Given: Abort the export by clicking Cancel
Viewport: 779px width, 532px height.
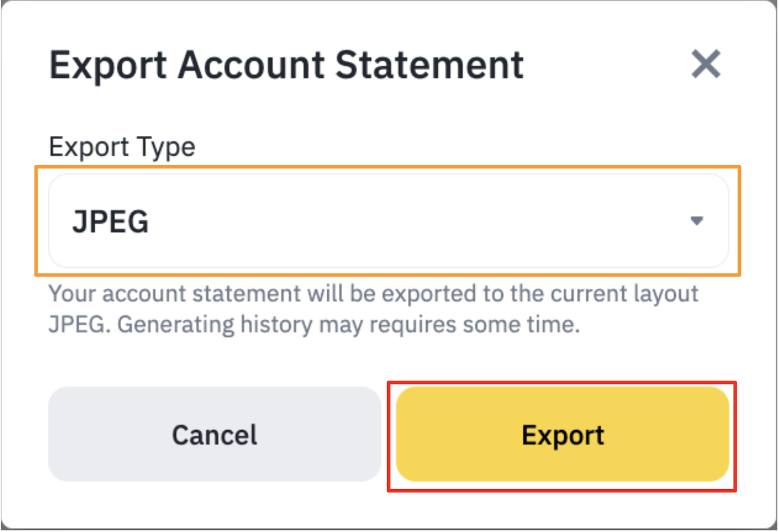Looking at the screenshot, I should [214, 434].
